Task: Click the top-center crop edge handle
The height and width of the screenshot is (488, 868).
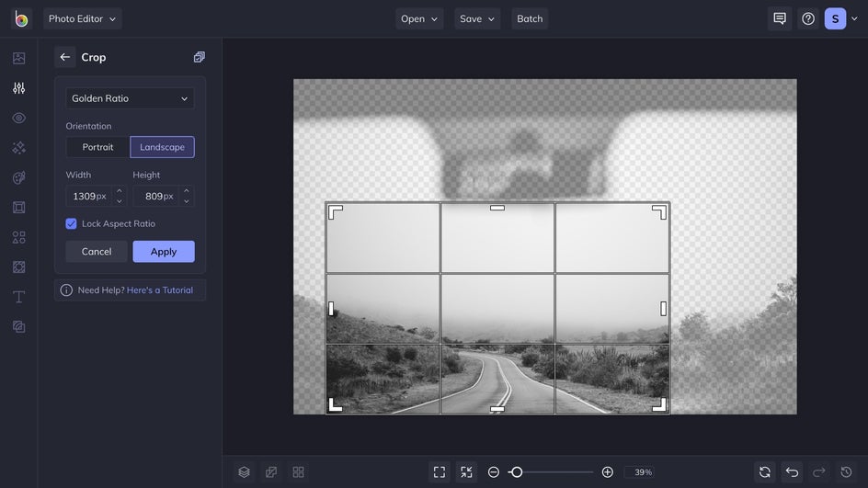Action: (x=497, y=208)
